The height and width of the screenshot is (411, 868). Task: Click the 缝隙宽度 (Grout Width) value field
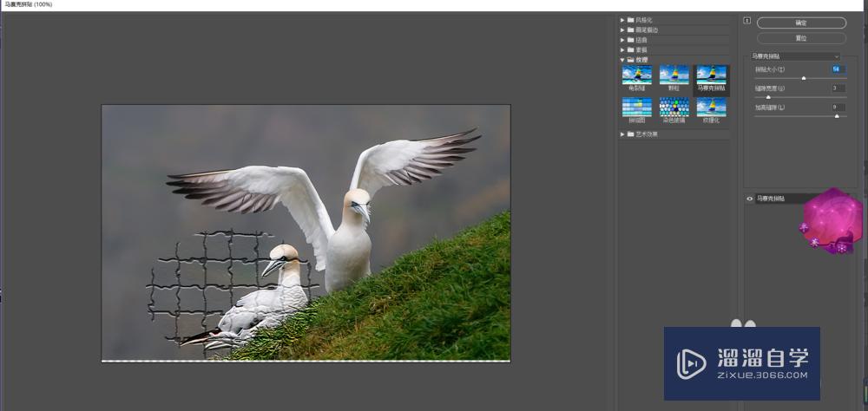838,88
